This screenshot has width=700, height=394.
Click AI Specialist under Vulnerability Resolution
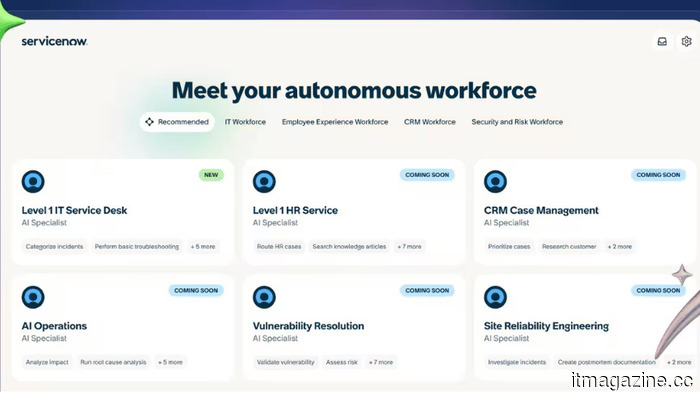(275, 338)
